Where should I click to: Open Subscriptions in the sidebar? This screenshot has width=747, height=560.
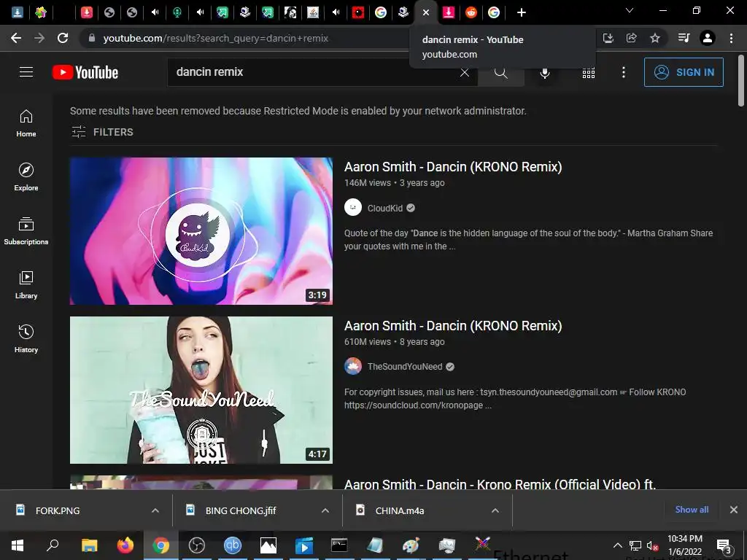26,230
